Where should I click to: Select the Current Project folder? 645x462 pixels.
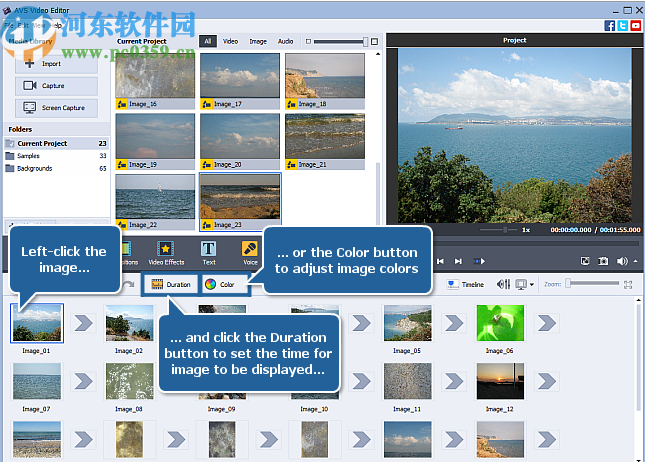coord(57,143)
